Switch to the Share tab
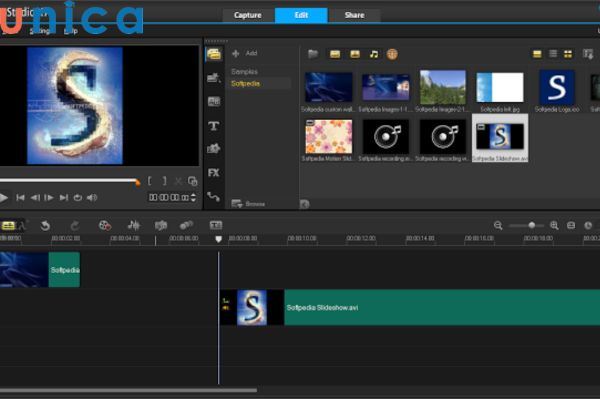This screenshot has width=600, height=400. [x=354, y=15]
